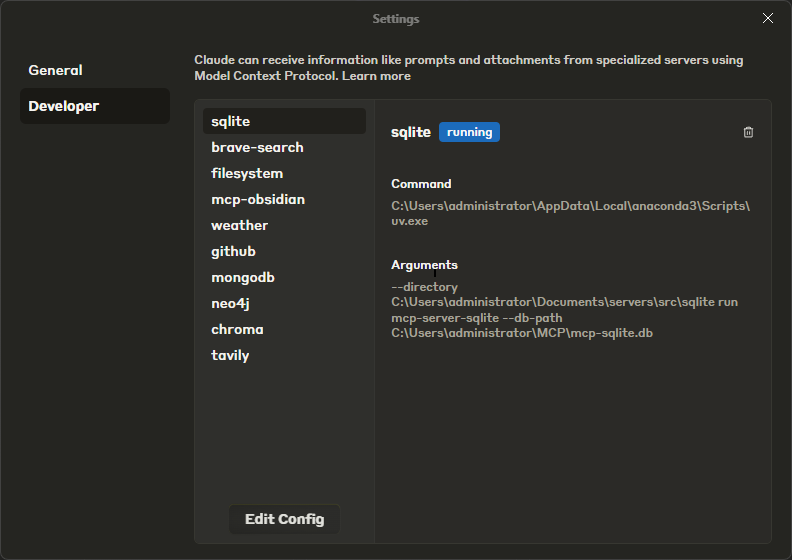Click the Arguments text with --db-path
Viewport: 792px width, 560px height.
[564, 310]
